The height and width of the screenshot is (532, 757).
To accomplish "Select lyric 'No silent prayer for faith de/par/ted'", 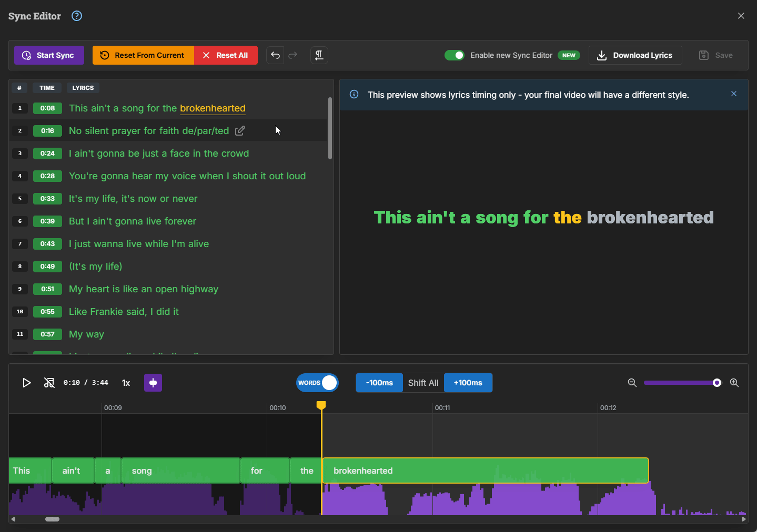I will coord(149,130).
